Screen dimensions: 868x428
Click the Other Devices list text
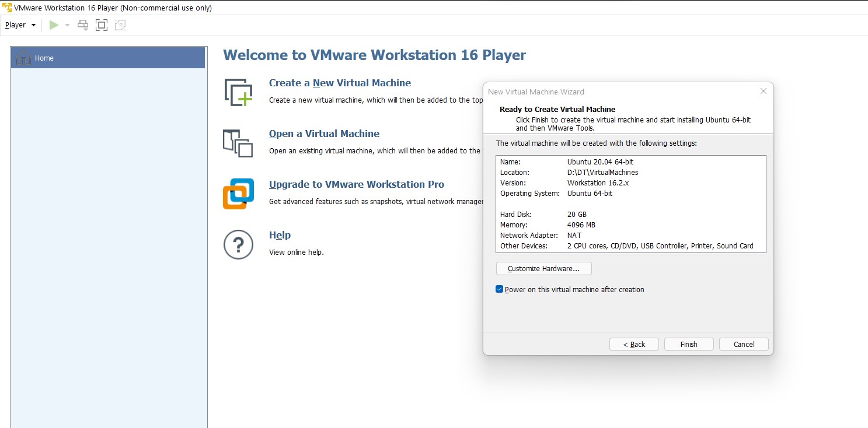tap(660, 245)
